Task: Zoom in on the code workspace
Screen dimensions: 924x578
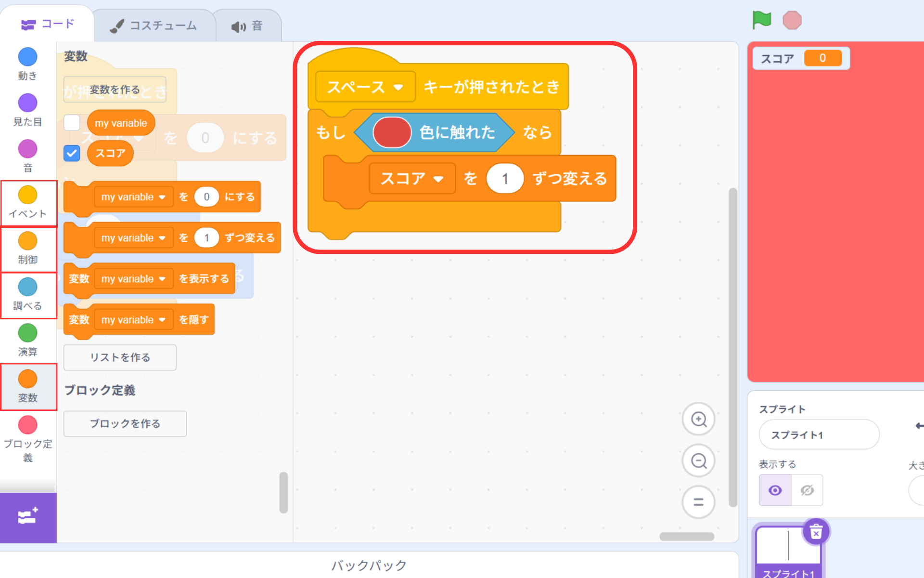Action: (x=698, y=419)
